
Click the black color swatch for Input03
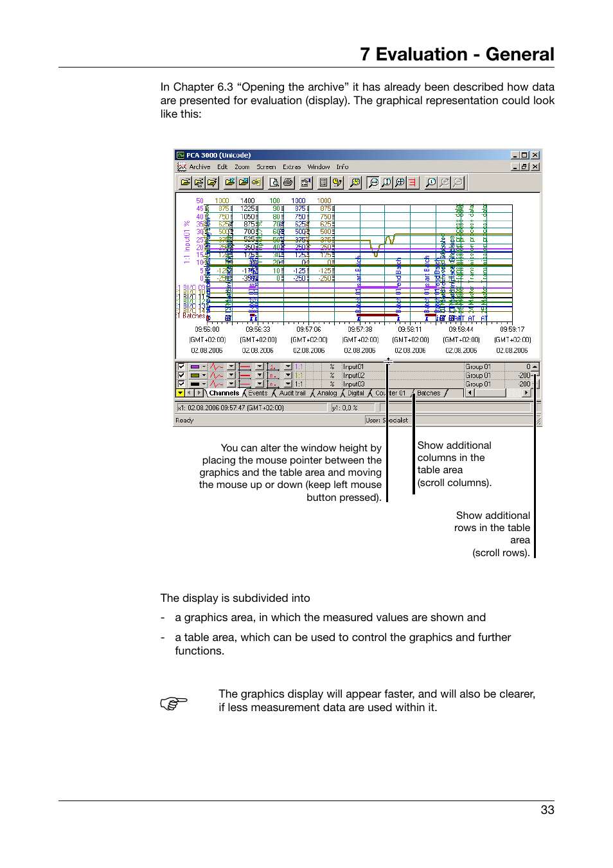tap(194, 384)
